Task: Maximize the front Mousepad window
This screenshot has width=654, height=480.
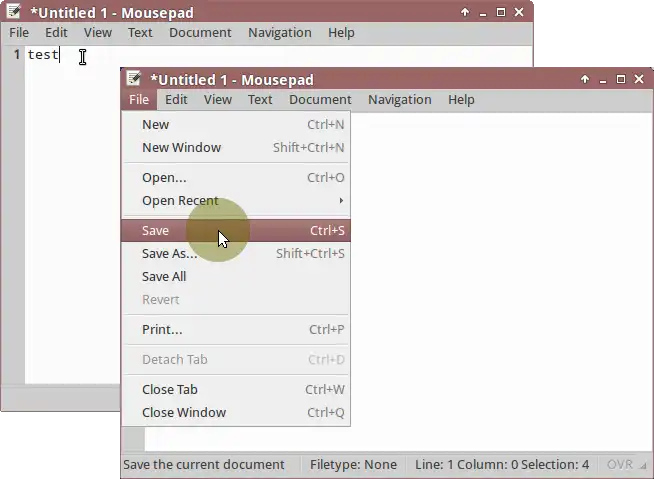Action: [621, 79]
